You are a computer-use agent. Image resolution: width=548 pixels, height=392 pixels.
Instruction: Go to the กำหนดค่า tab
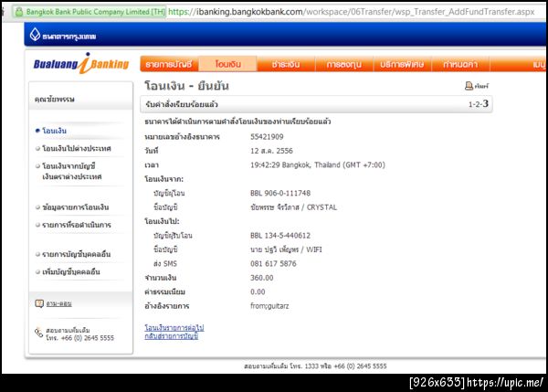(x=460, y=64)
